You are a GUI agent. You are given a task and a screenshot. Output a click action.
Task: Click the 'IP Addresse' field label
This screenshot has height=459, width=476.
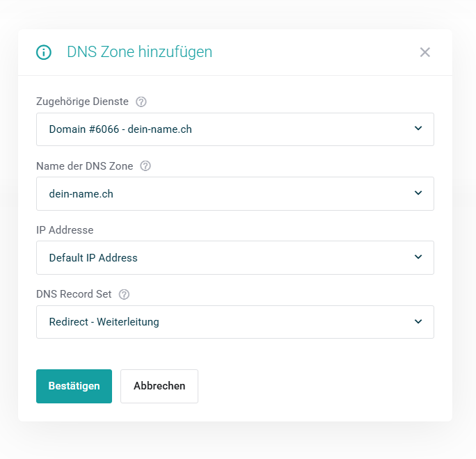point(65,229)
